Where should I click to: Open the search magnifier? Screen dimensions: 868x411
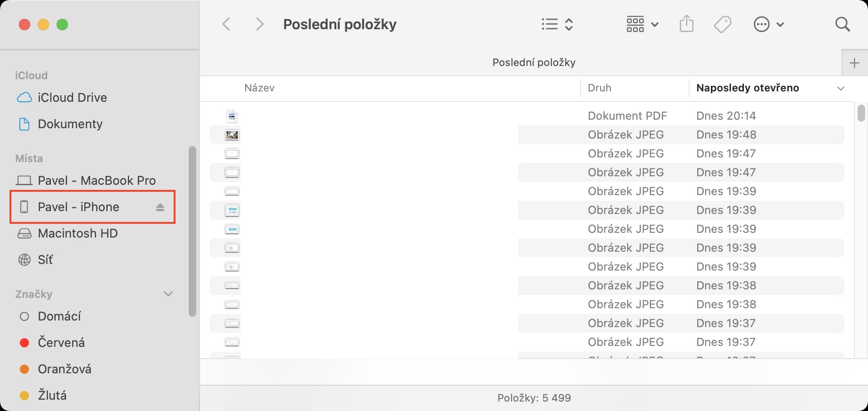coord(842,24)
